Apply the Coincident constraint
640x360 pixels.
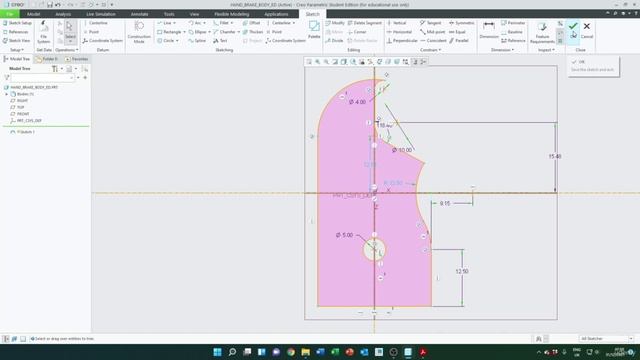433,41
